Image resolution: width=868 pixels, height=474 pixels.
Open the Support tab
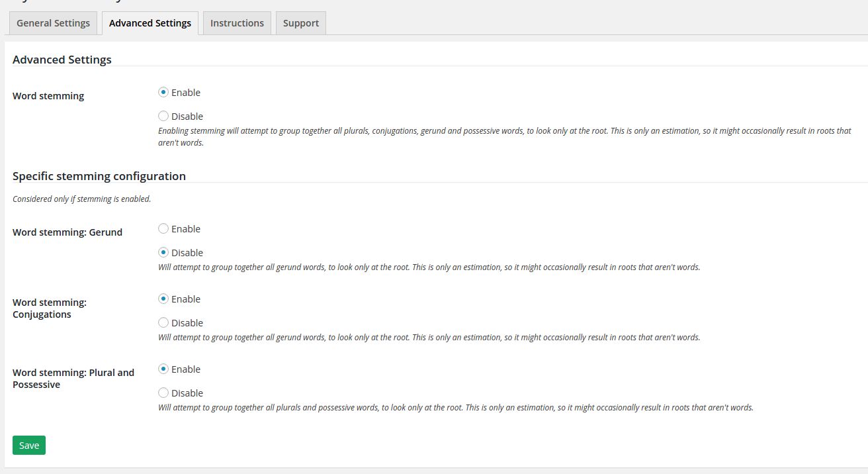[x=301, y=23]
